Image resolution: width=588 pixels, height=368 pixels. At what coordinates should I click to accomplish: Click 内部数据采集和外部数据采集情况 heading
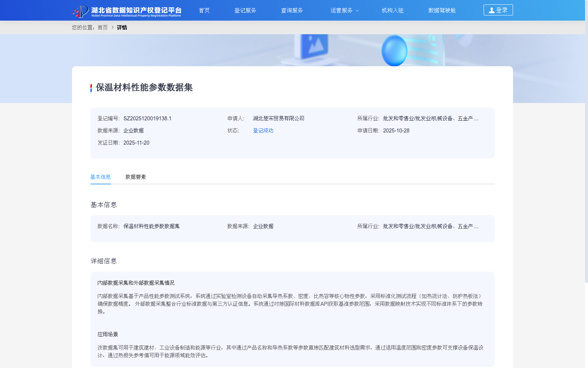click(136, 283)
